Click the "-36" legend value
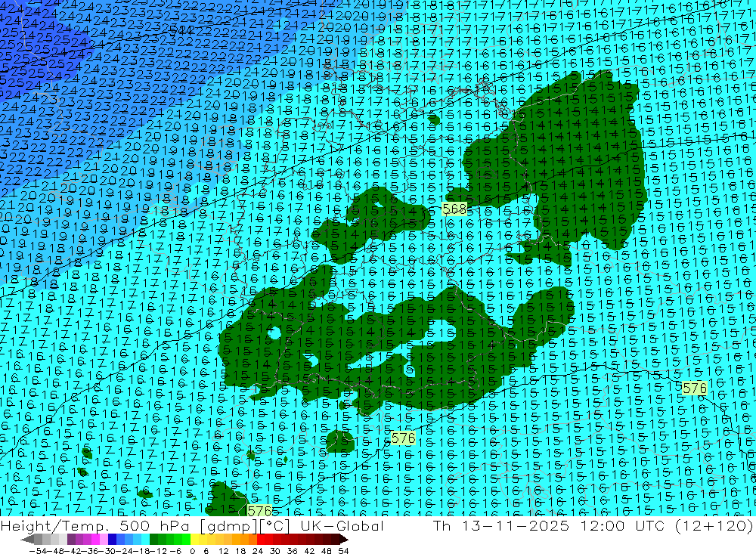 tap(91, 551)
